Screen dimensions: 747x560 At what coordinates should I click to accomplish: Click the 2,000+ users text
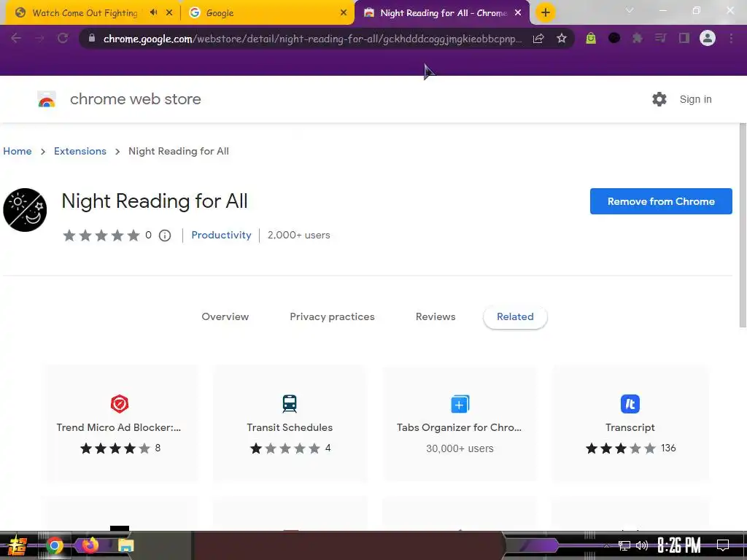pos(298,235)
